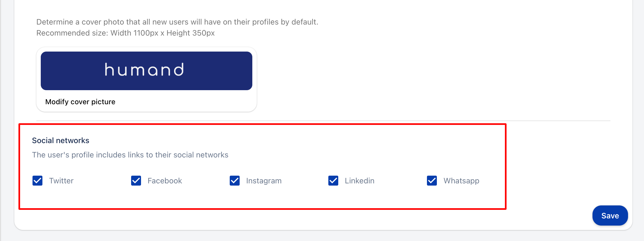The height and width of the screenshot is (241, 644).
Task: Click the Instagram label text
Action: (x=264, y=181)
